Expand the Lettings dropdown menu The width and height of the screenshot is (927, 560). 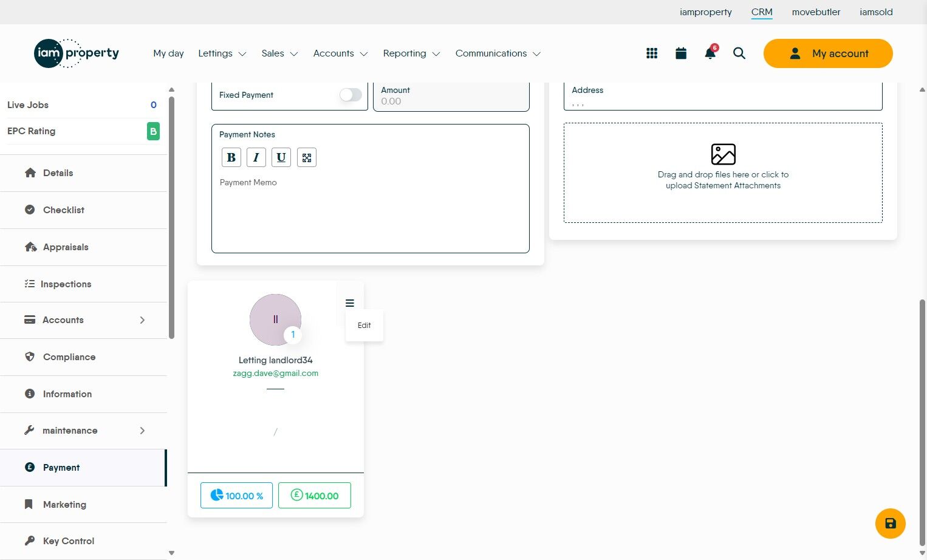coord(222,53)
